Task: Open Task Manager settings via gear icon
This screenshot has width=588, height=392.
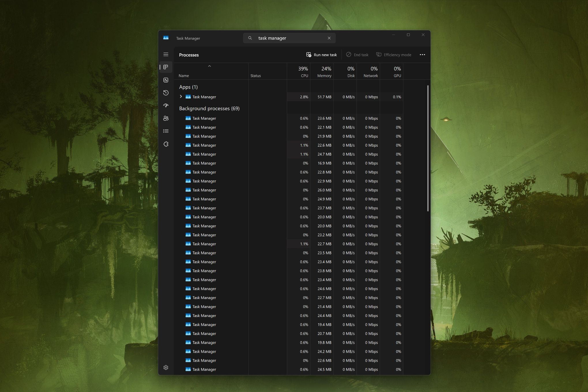Action: (166, 367)
